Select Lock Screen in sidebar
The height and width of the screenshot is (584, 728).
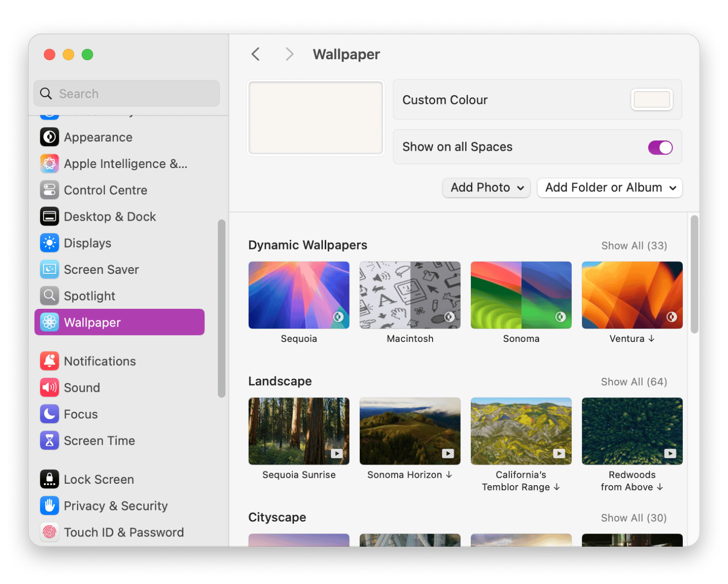[x=119, y=479]
